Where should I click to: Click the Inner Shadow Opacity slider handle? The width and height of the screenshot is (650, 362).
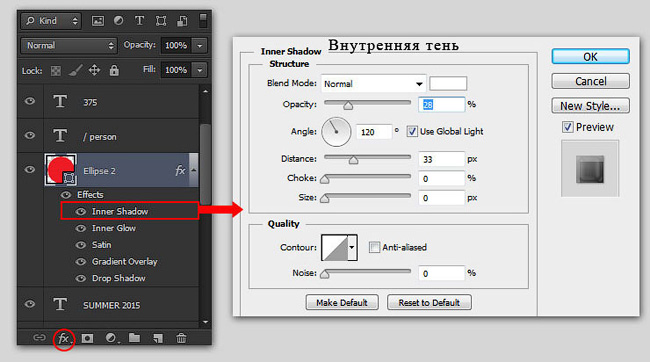pos(348,105)
